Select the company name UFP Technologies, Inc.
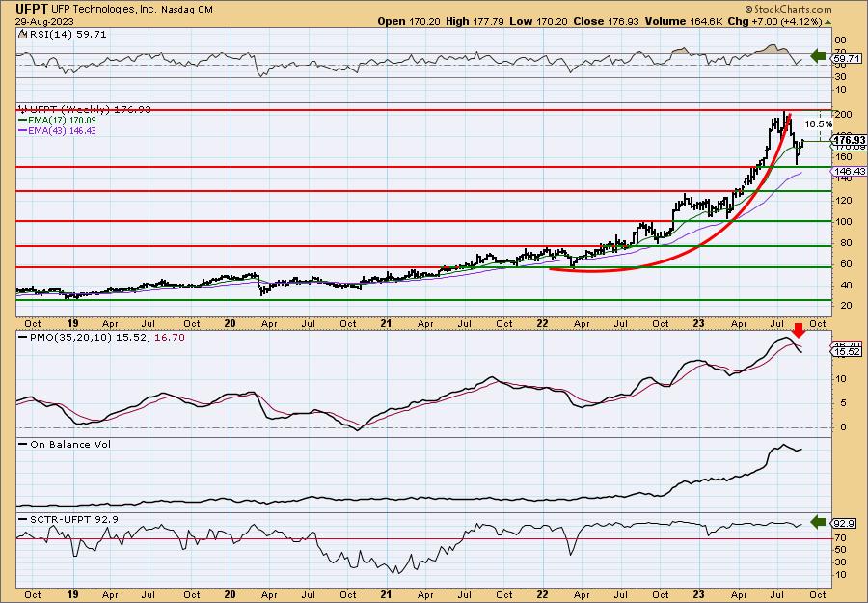The width and height of the screenshot is (868, 603). [104, 10]
